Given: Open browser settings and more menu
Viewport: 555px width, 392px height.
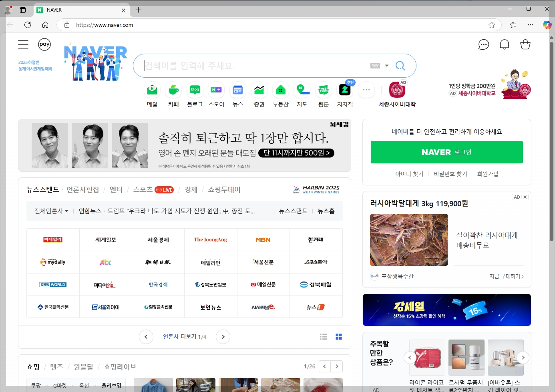Looking at the screenshot, I should coord(531,25).
